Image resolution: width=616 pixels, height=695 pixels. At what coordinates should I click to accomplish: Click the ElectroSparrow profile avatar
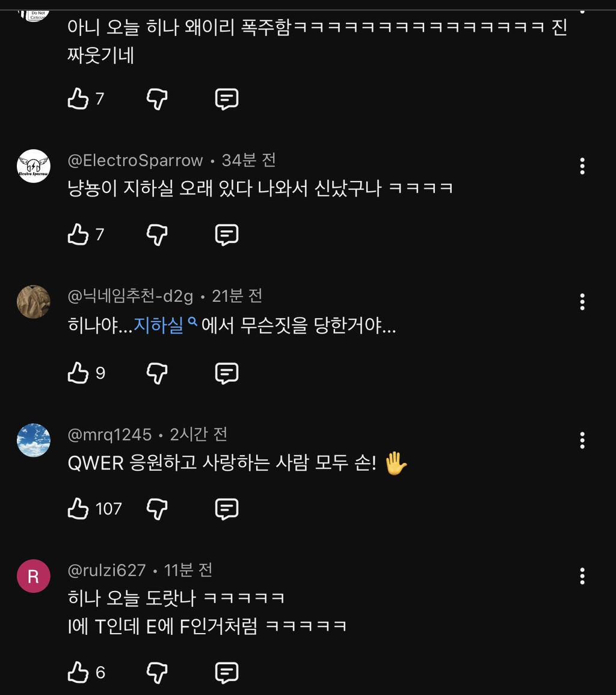pyautogui.click(x=34, y=166)
